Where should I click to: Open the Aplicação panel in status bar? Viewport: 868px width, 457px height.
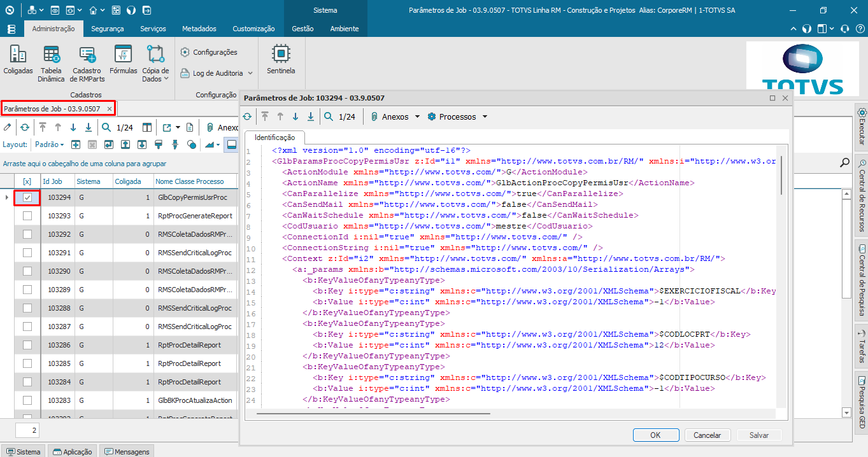point(73,451)
